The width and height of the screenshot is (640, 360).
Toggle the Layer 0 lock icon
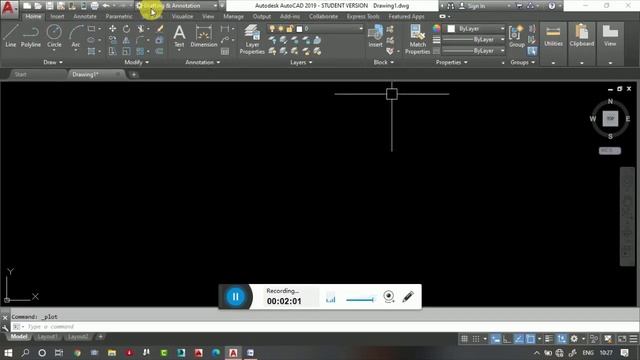pos(289,29)
